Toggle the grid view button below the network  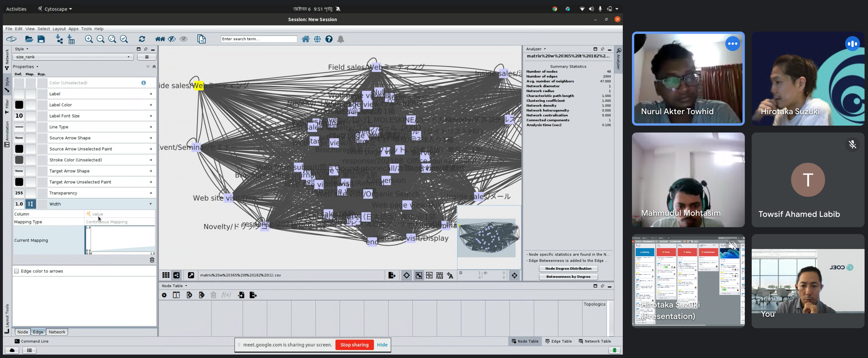(166, 275)
